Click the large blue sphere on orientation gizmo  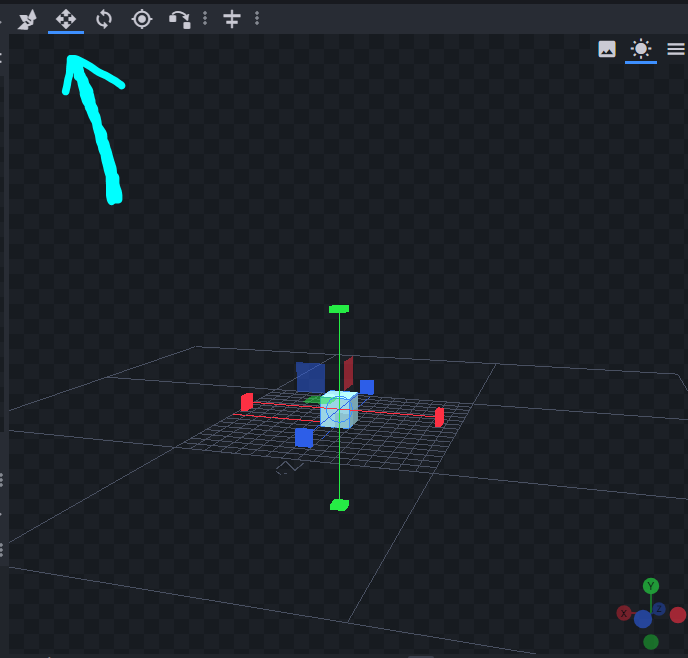(643, 619)
